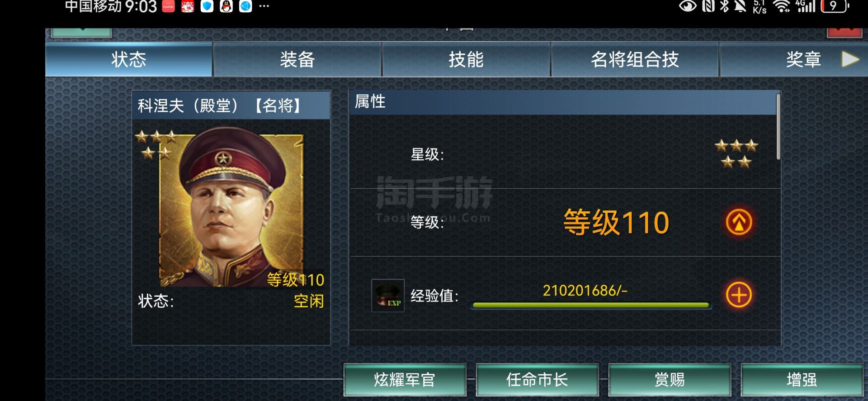Tap the 炫耀军官 button
The width and height of the screenshot is (868, 401).
[x=405, y=380]
